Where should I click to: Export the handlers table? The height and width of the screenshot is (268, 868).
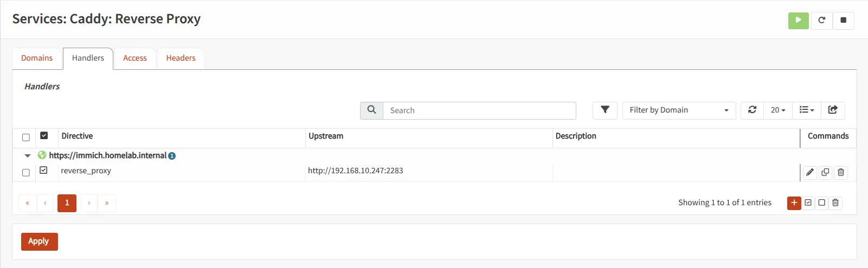click(833, 110)
